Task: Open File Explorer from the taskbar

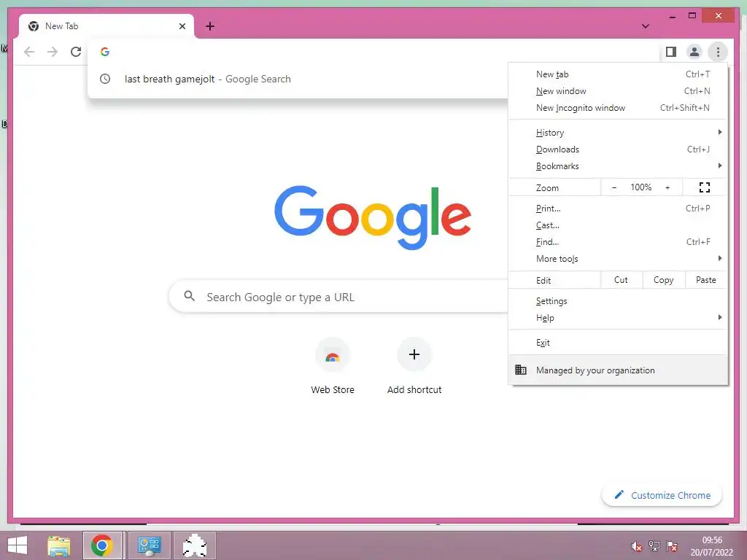Action: [x=58, y=545]
